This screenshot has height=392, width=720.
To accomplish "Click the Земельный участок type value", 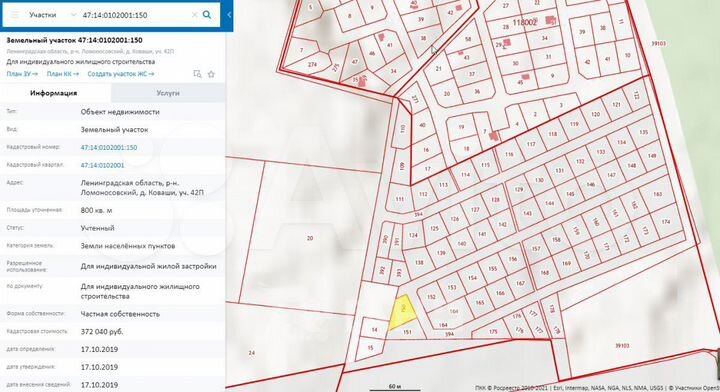I will pyautogui.click(x=114, y=130).
